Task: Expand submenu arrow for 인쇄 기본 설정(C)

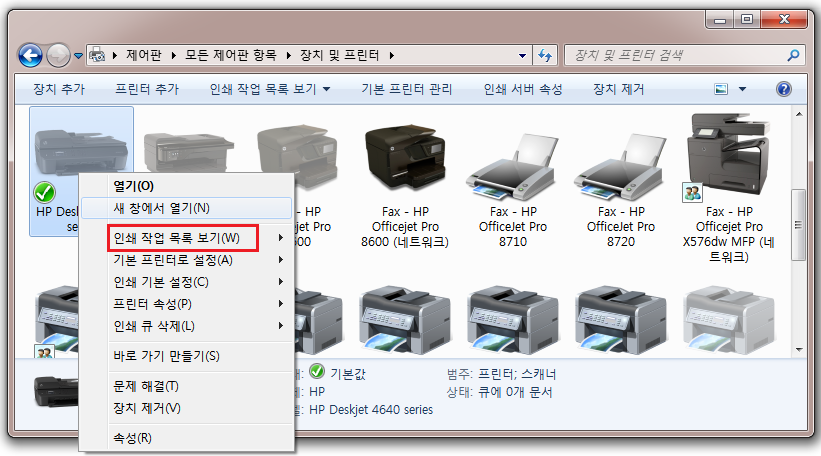Action: coord(281,282)
